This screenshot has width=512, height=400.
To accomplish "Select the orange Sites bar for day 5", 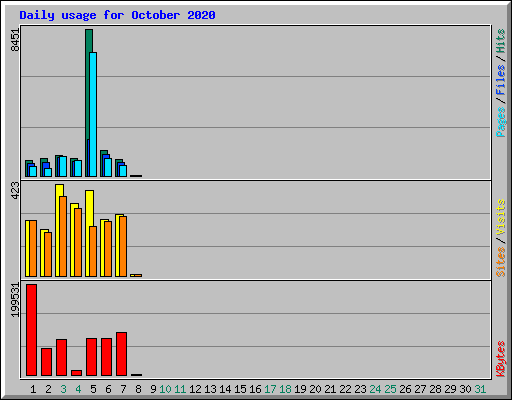I will (x=93, y=251).
